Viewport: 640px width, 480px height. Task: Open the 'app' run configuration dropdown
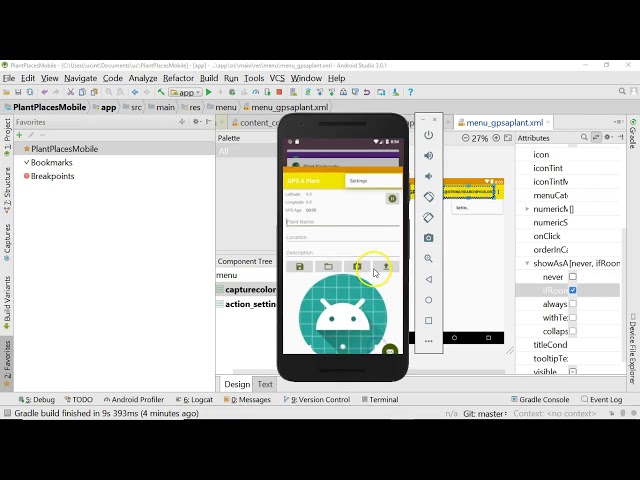186,93
